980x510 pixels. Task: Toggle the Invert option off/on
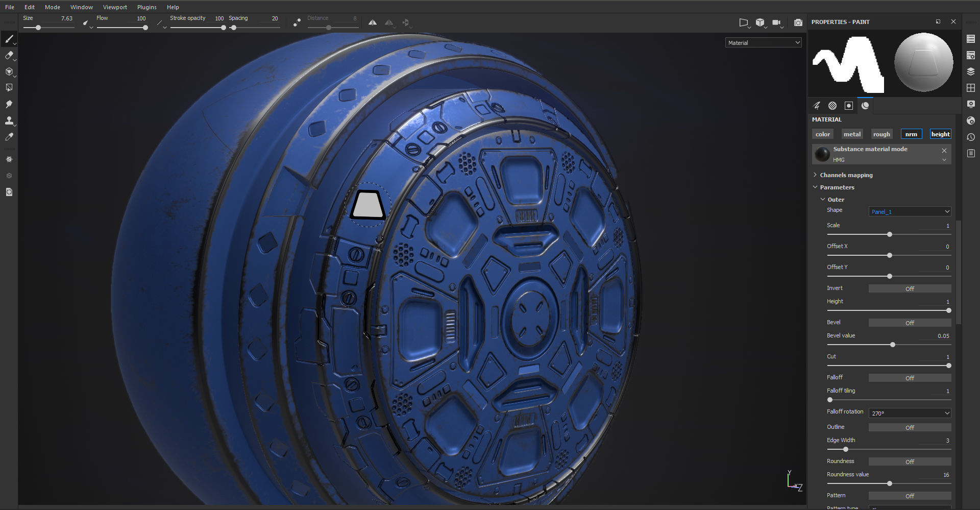(910, 288)
